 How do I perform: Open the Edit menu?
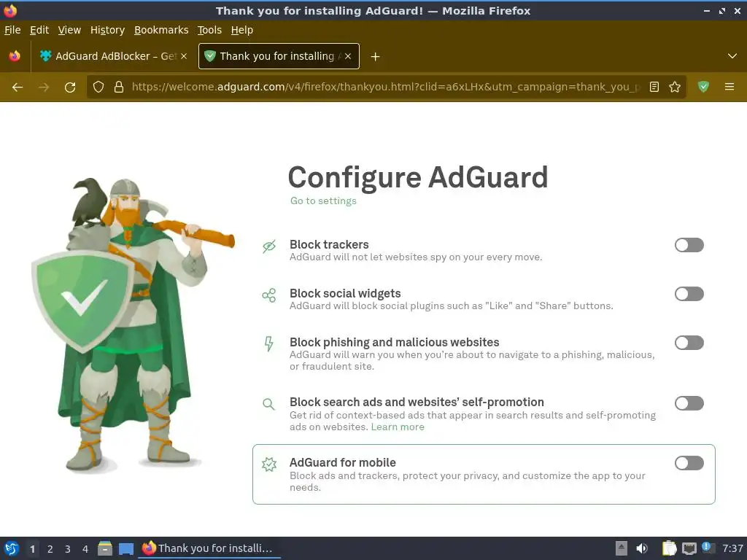pyautogui.click(x=39, y=30)
